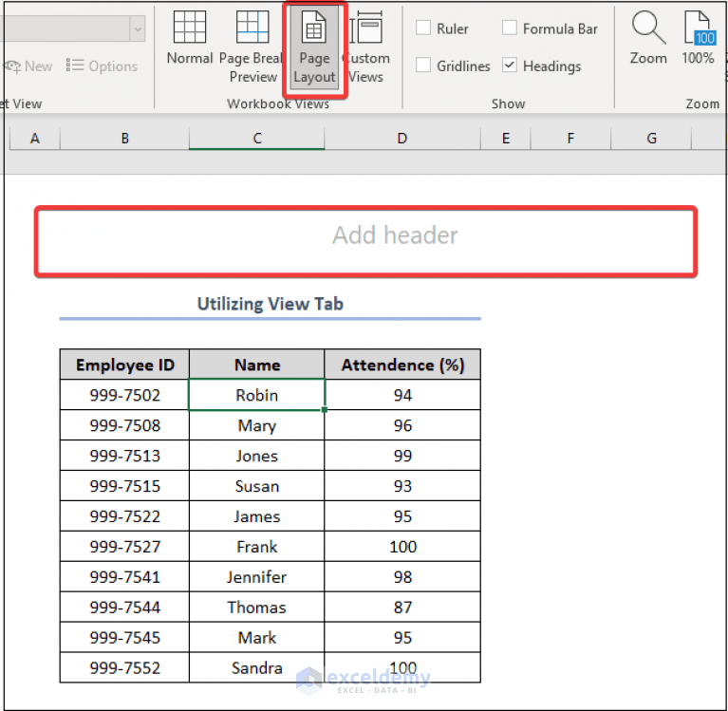Viewport: 728px width, 711px height.
Task: Select the Page Layout view button
Action: coord(314,47)
